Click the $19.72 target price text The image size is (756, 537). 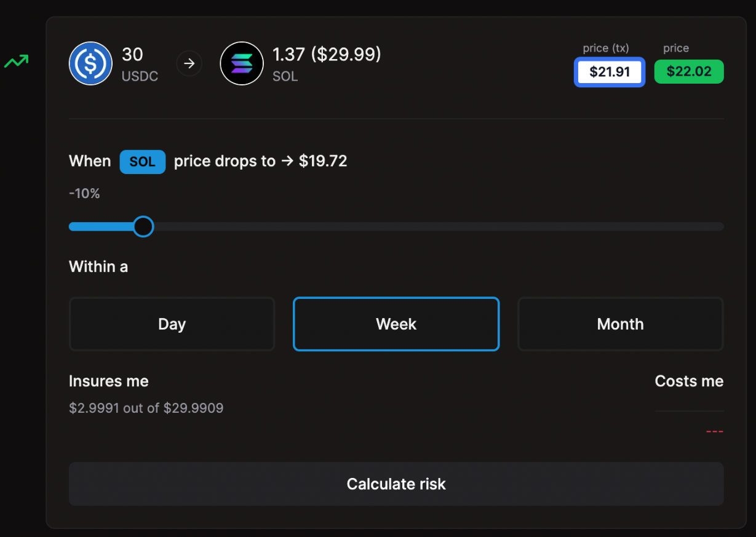(323, 161)
